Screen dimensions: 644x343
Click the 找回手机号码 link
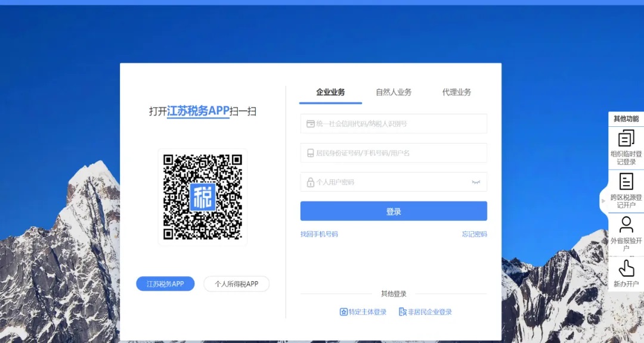(319, 235)
